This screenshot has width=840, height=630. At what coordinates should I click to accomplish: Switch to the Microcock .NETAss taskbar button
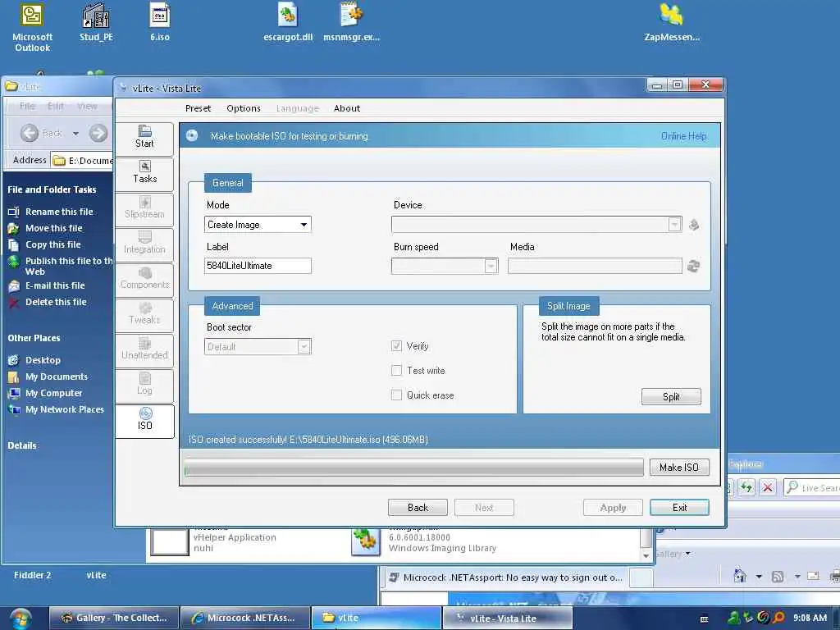[x=244, y=618]
